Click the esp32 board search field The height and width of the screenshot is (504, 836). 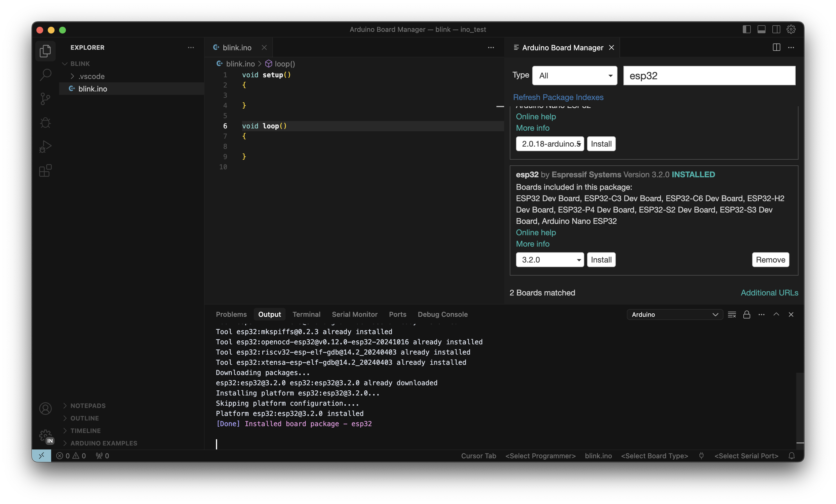[709, 76]
